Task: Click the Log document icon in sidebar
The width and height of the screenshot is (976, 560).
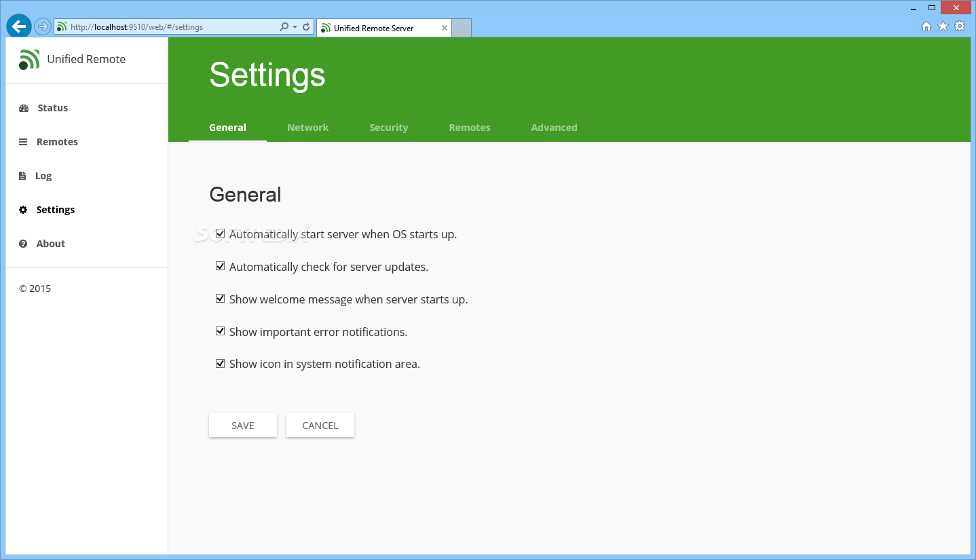Action: coord(22,176)
